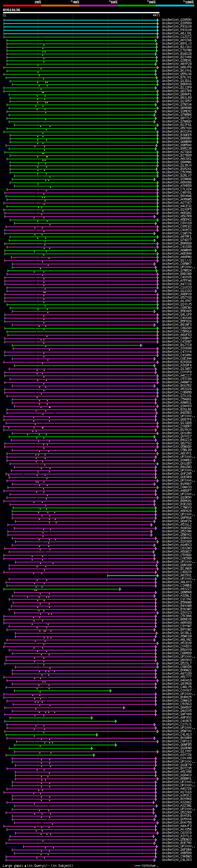Click the short cyan alignment bar for UniRef100_A8I5U1
The width and height of the screenshot is (197, 868).
[x=133, y=575]
